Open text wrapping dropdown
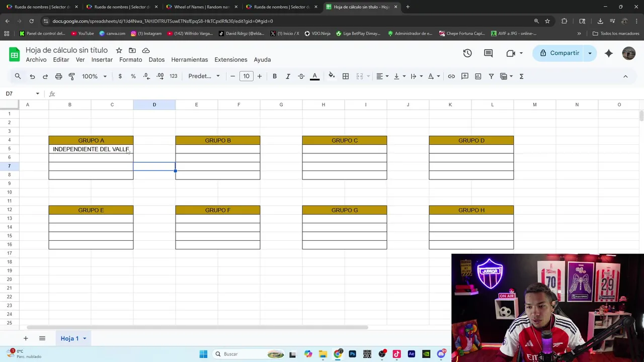This screenshot has height=362, width=644. pyautogui.click(x=417, y=76)
